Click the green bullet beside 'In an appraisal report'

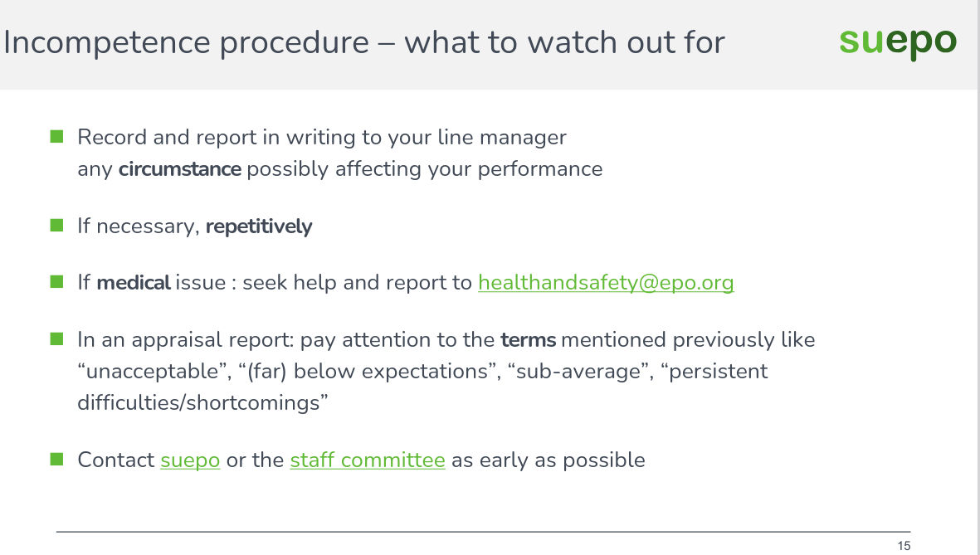pos(57,338)
